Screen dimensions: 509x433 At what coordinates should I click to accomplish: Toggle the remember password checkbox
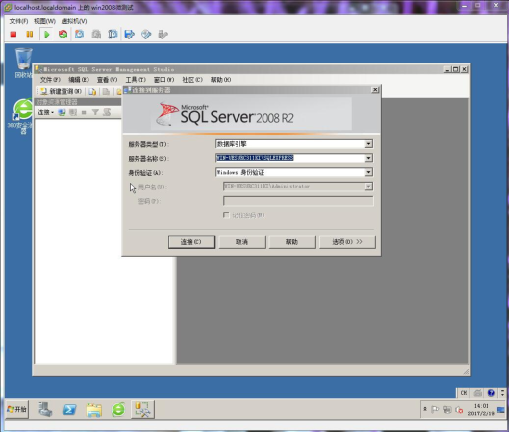(x=226, y=215)
